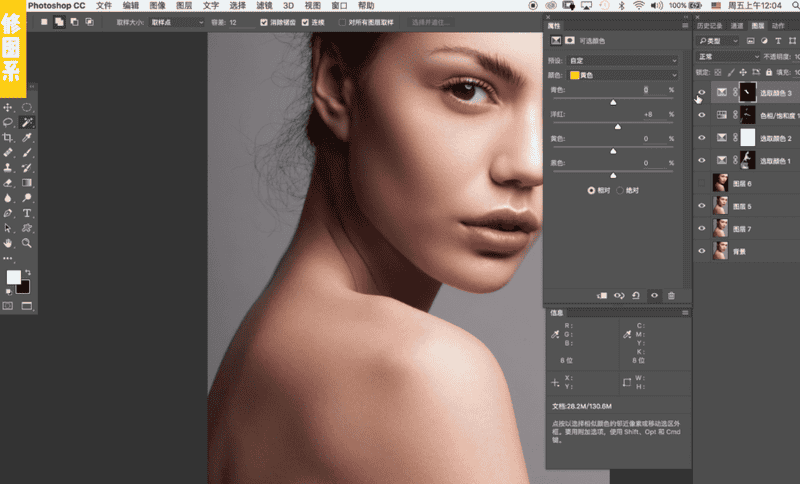Open the 图像 (Image) menu
The image size is (800, 484).
tap(157, 6)
